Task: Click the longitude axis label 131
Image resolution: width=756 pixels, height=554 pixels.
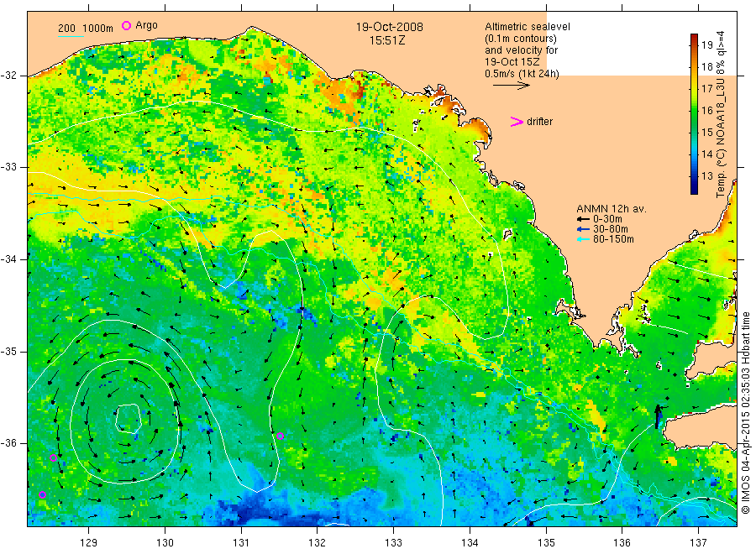Action: point(241,543)
